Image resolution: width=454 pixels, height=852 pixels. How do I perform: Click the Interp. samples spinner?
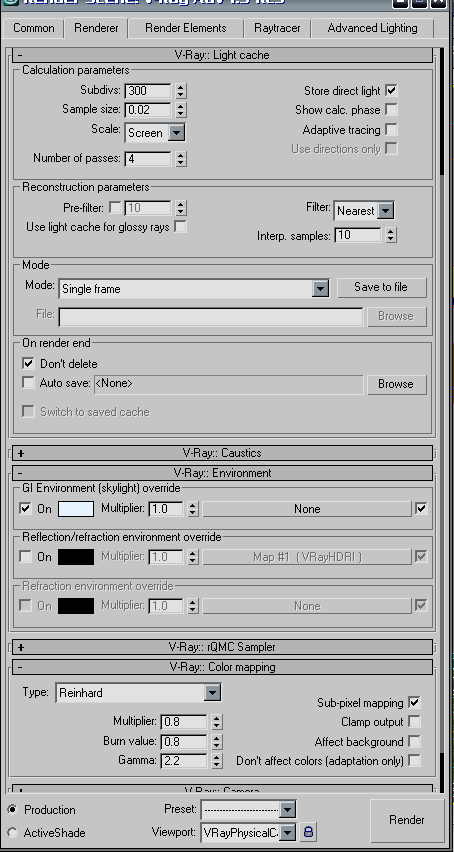tap(390, 235)
